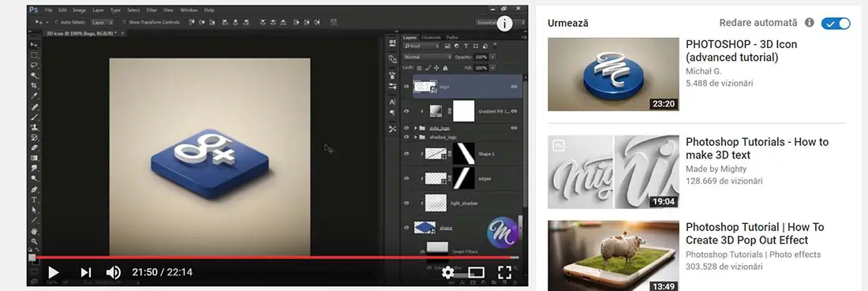
Task: Expand the shadow_logo layer group
Action: point(416,136)
